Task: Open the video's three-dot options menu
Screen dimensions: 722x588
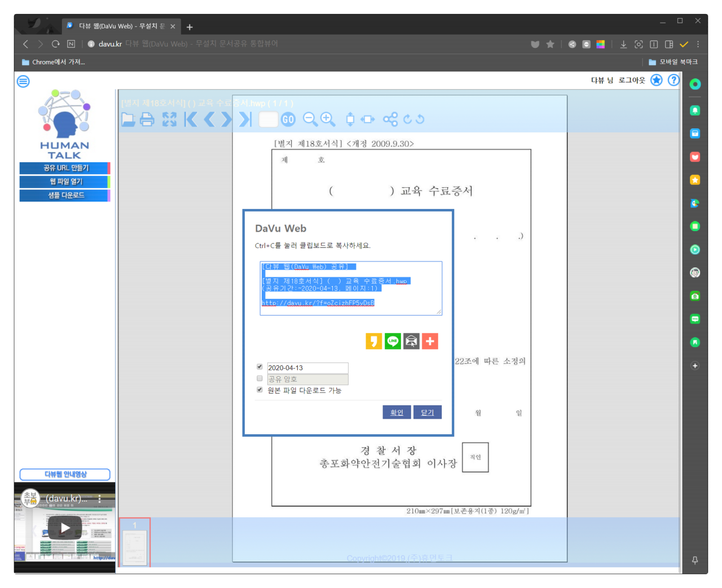Action: pyautogui.click(x=100, y=499)
